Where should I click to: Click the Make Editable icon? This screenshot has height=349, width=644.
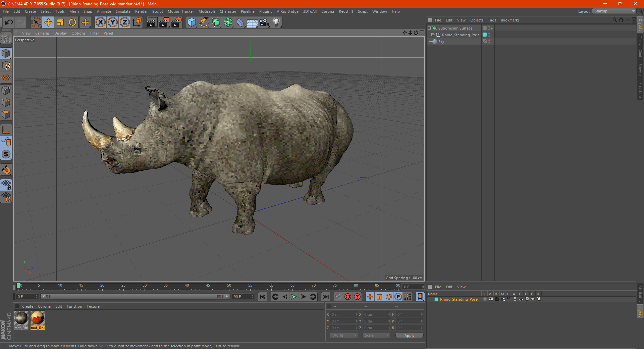point(6,38)
